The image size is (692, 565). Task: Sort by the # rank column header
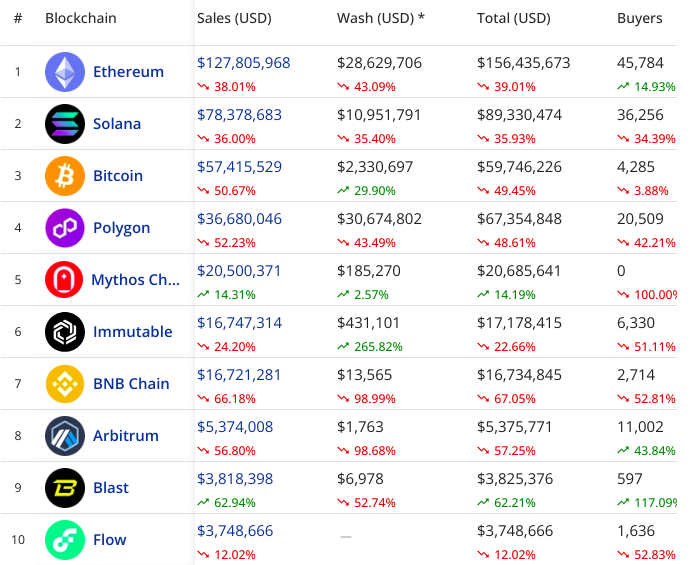click(x=18, y=18)
